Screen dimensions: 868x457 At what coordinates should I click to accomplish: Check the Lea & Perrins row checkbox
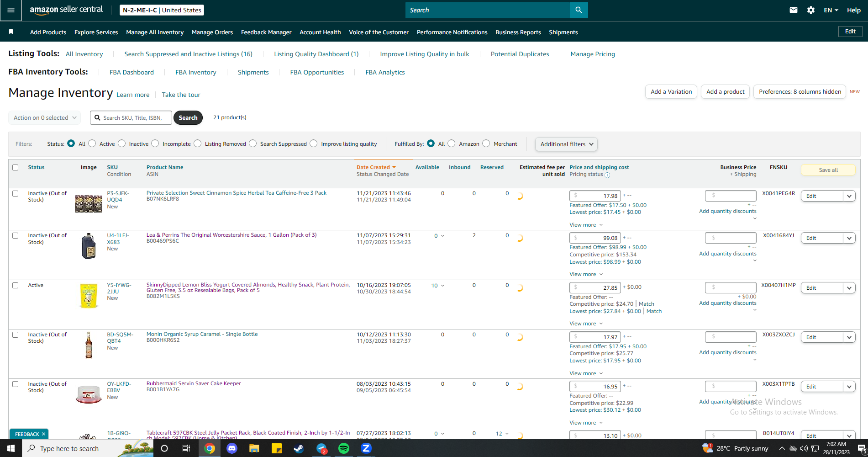pos(16,236)
